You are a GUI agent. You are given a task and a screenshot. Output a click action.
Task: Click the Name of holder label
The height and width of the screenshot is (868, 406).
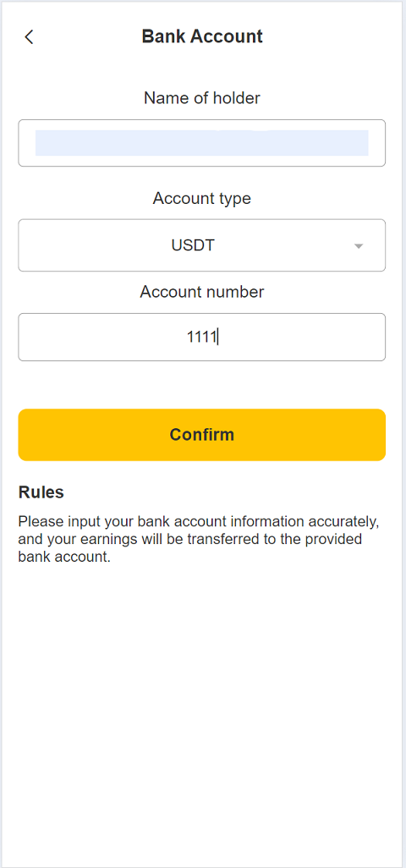(x=202, y=98)
